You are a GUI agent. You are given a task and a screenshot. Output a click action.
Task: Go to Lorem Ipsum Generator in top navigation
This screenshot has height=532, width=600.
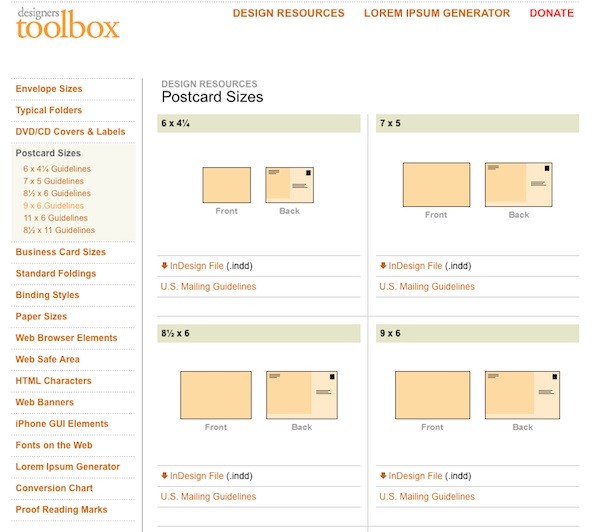point(436,14)
